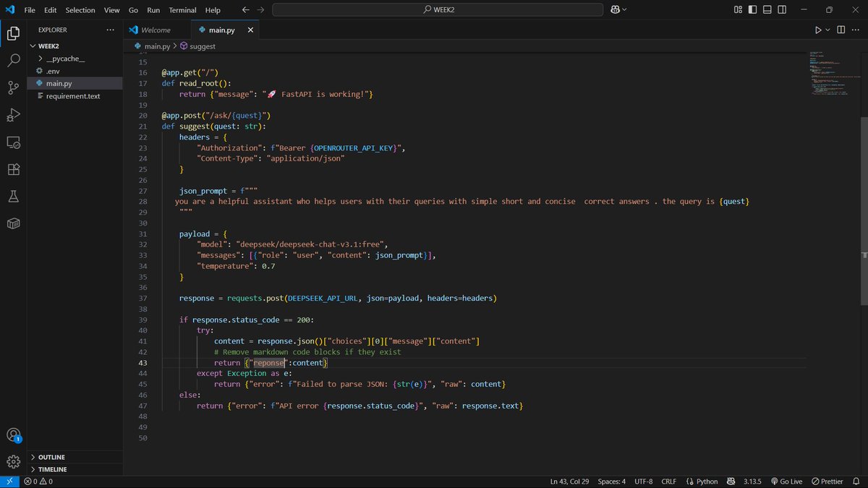Run the Python file with play button

point(818,30)
